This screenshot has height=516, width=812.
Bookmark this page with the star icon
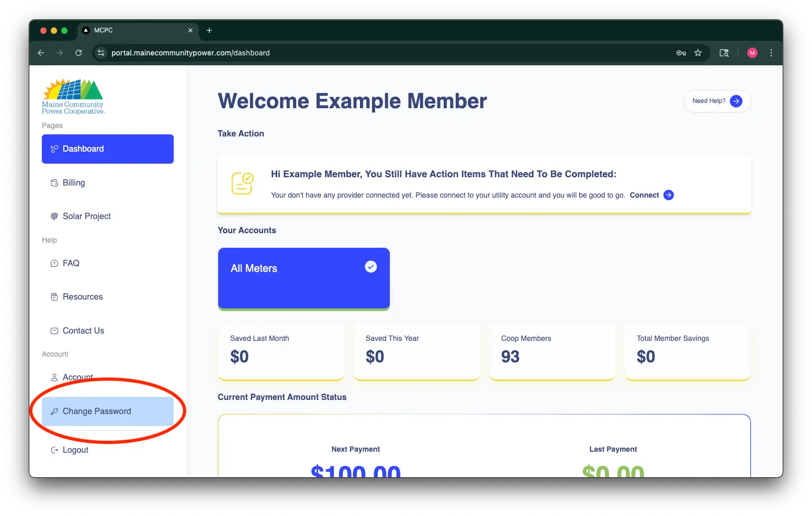click(x=698, y=53)
